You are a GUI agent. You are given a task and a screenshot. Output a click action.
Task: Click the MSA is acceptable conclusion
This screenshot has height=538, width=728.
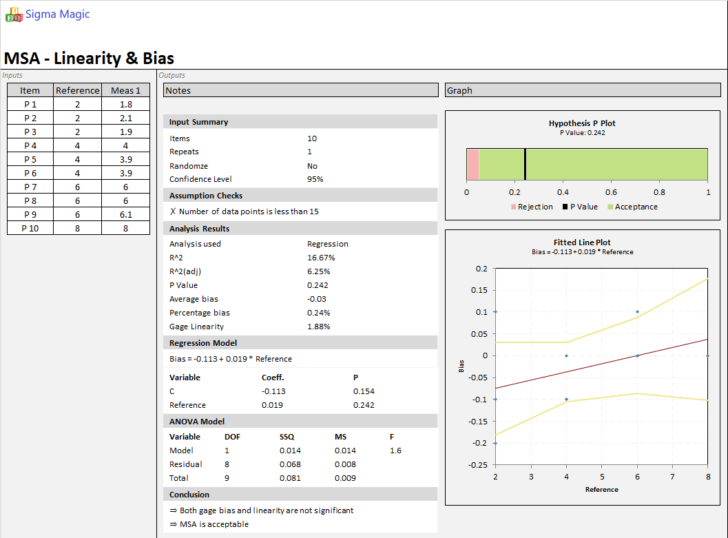209,524
